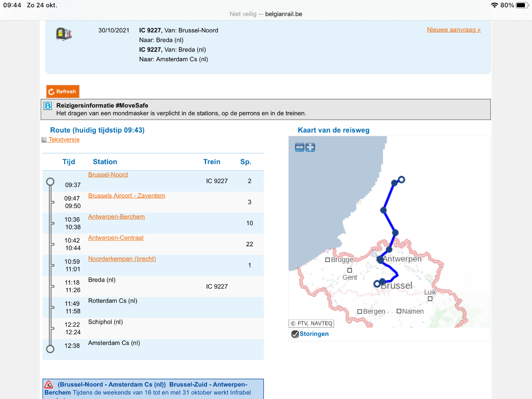Click the Antwerpen route dot on map
This screenshot has height=399, width=532.
click(380, 260)
